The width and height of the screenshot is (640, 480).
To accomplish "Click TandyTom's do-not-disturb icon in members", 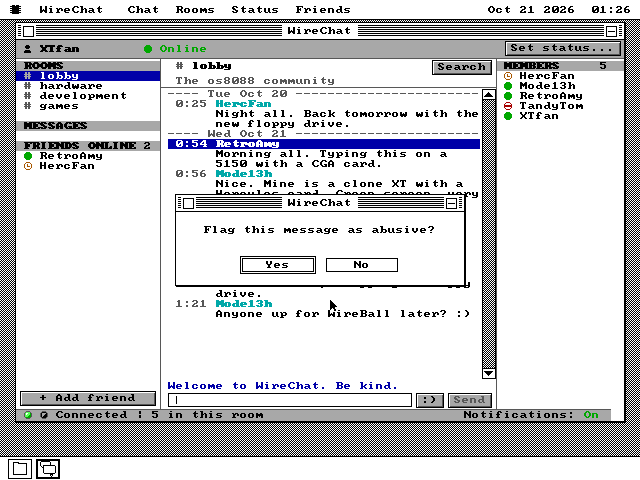I will 508,106.
